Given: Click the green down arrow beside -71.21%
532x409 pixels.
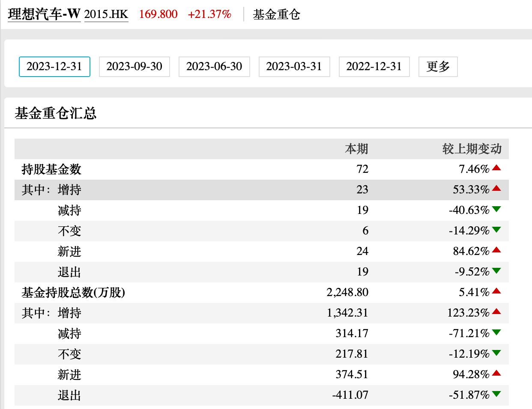Looking at the screenshot, I should pyautogui.click(x=496, y=332).
